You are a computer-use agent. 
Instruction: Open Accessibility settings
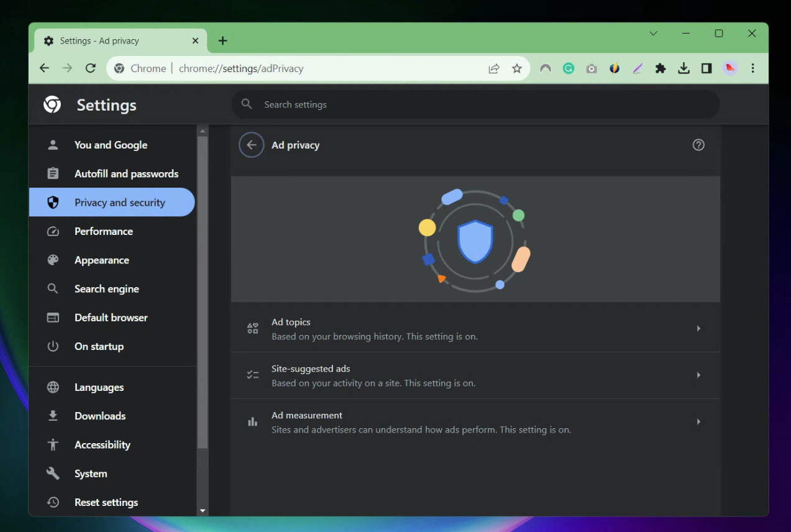(x=112, y=444)
